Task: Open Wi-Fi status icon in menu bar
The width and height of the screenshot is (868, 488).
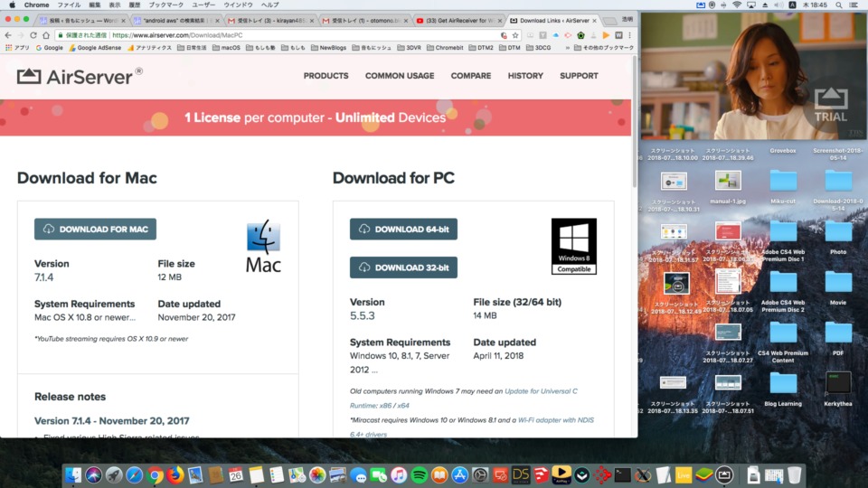Action: [x=737, y=5]
